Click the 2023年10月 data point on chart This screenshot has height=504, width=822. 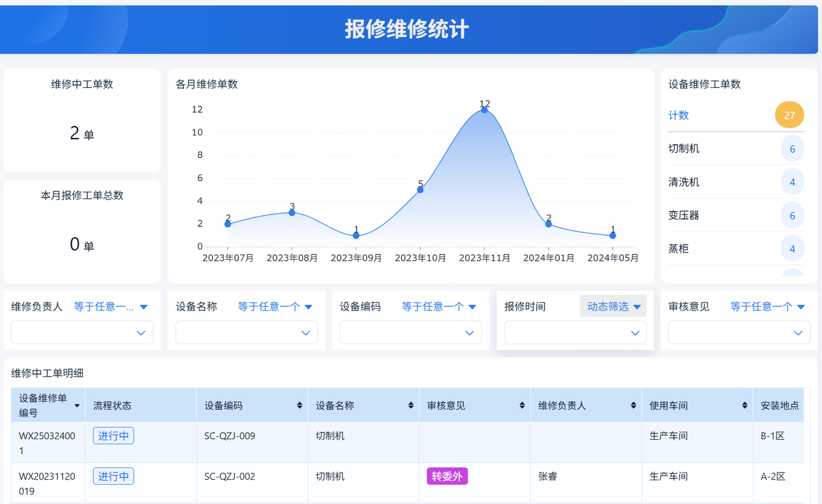pyautogui.click(x=421, y=189)
